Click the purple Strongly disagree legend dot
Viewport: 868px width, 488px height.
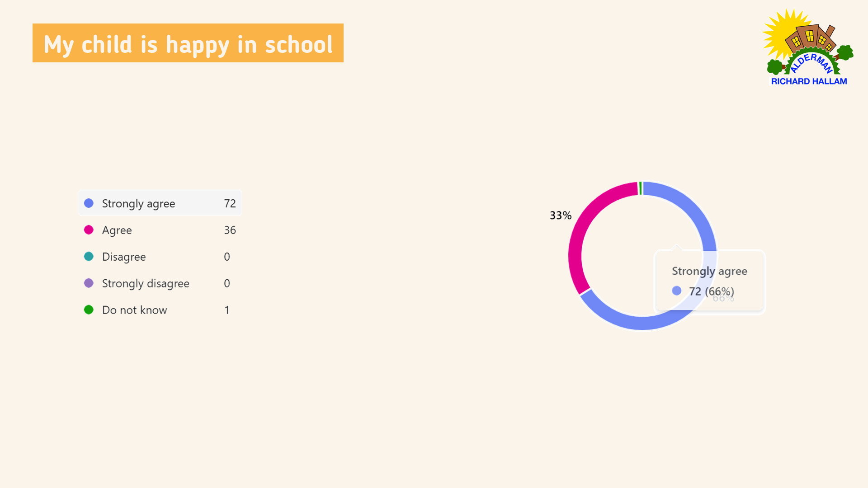click(x=89, y=283)
